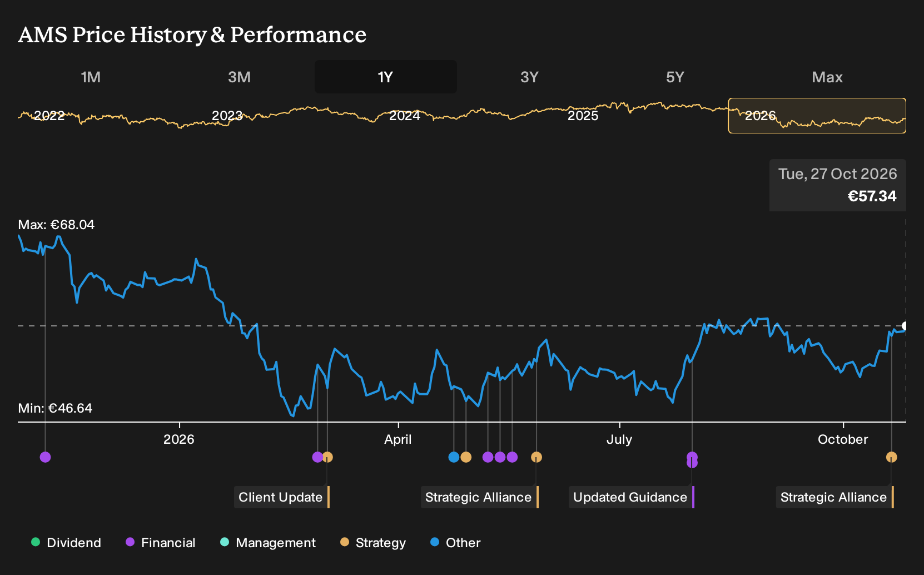The image size is (924, 575).
Task: Click the highlighted 2026 range window in overview chart
Action: point(817,116)
